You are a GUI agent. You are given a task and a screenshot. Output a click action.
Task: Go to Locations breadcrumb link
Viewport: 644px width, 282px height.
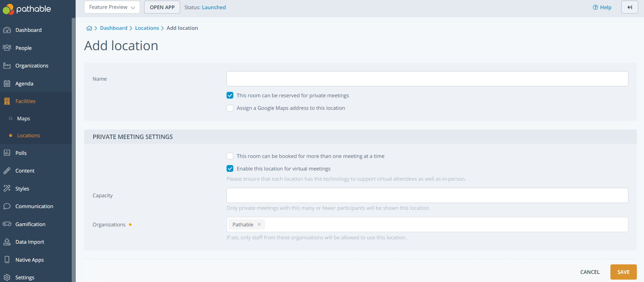tap(147, 28)
